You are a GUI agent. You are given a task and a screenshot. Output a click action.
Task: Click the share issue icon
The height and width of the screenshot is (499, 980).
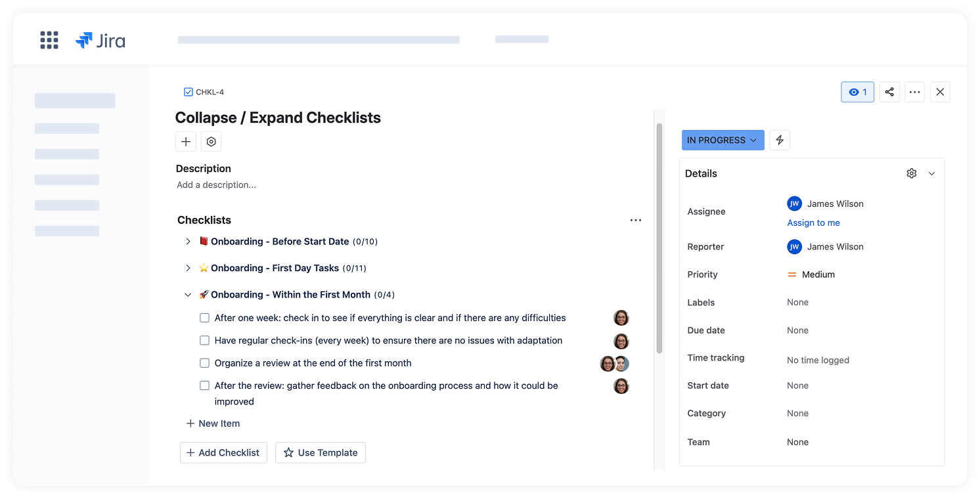889,92
